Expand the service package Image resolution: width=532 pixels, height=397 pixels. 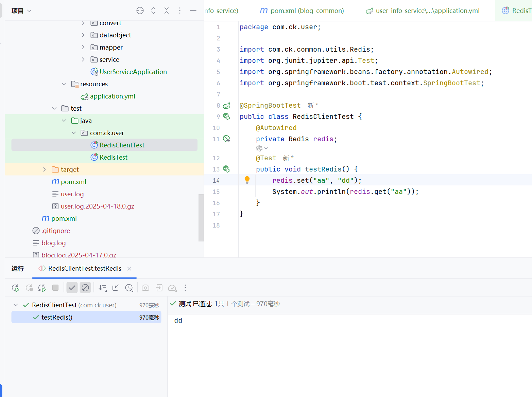(x=83, y=59)
